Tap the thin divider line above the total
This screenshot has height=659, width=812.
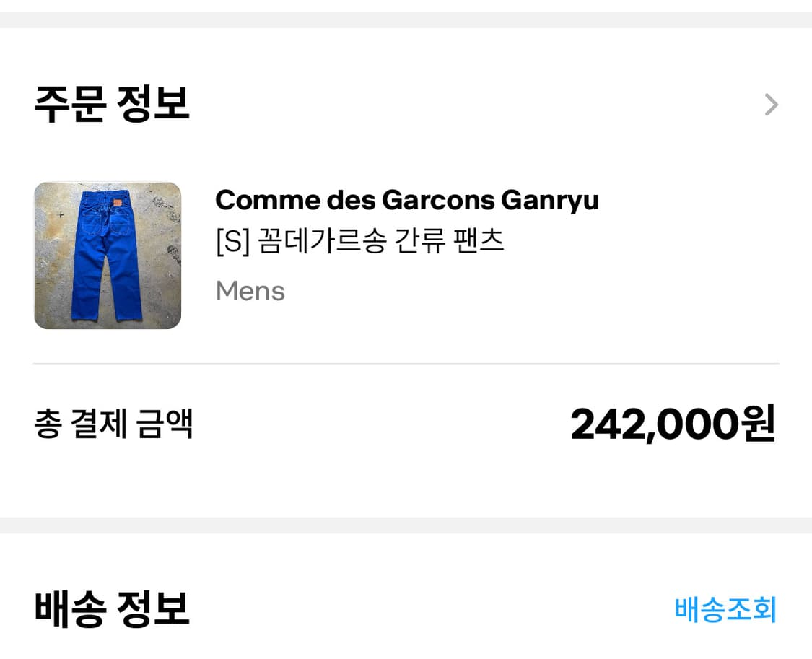pyautogui.click(x=406, y=364)
